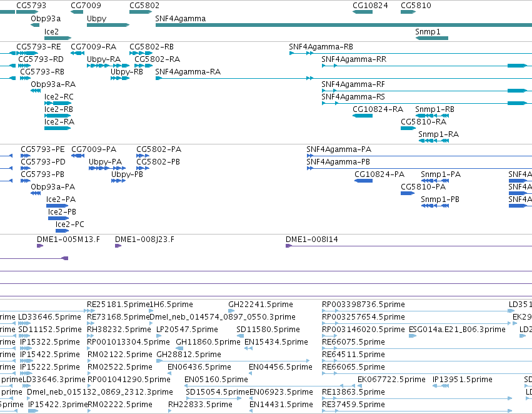Select the CG7009 gene label

[86, 6]
